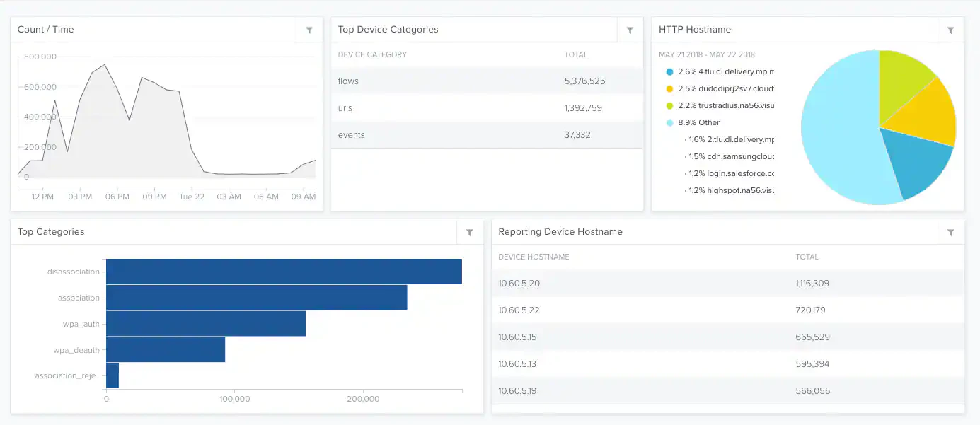Sort by DEVICE HOSTNAME column header
The height and width of the screenshot is (425, 980).
pos(534,257)
